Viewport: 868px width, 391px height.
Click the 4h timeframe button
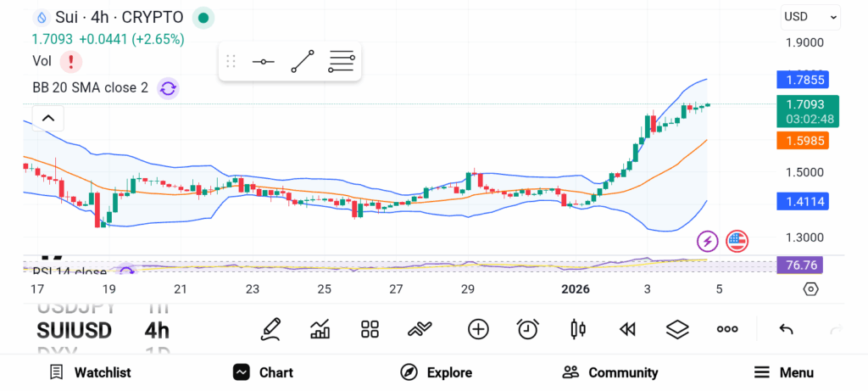tap(157, 330)
